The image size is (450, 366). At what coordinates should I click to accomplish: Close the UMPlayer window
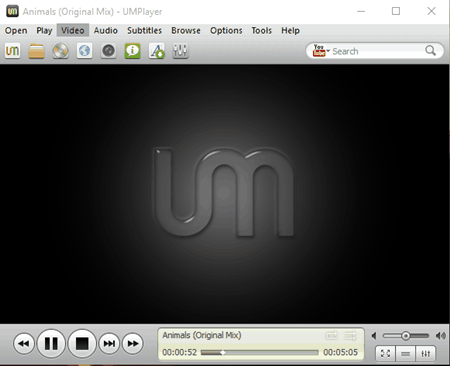(x=431, y=11)
